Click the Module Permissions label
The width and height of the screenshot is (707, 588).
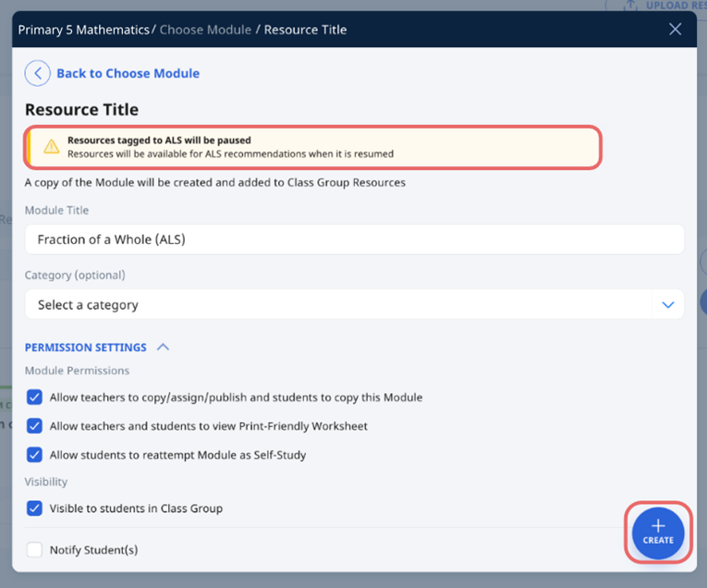pos(77,371)
